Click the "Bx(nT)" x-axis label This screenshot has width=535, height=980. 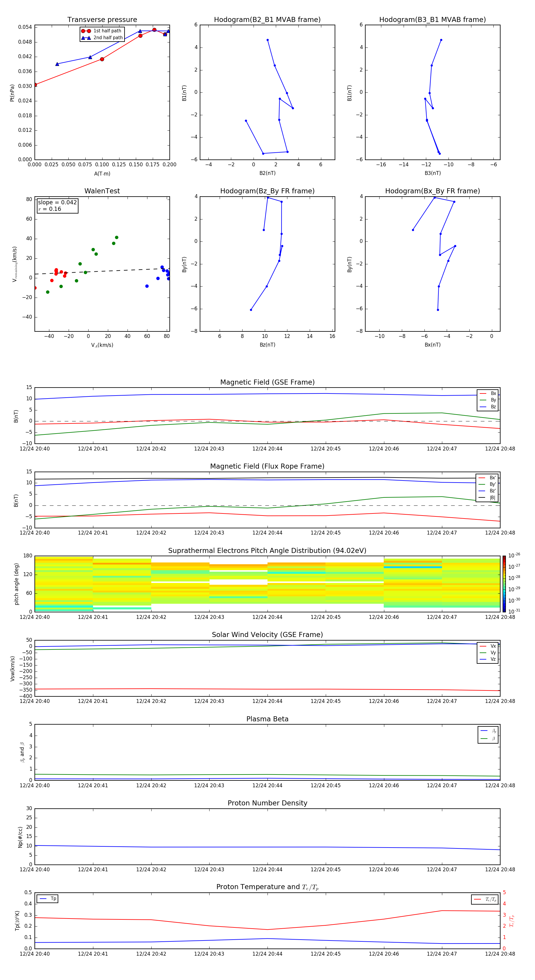tap(432, 345)
